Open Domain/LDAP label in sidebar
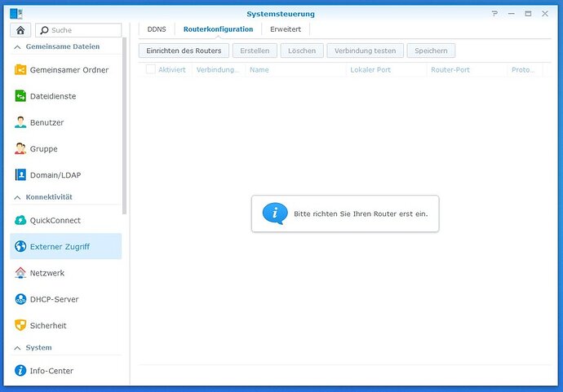 pos(55,175)
